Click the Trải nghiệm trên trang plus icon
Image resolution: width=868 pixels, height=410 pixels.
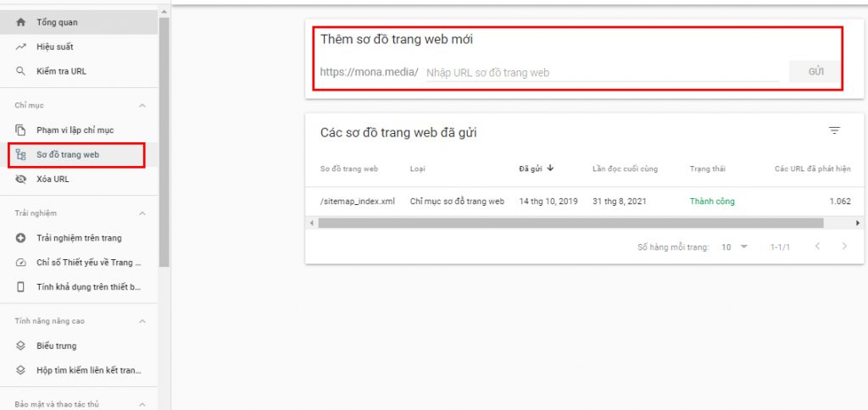pyautogui.click(x=21, y=238)
